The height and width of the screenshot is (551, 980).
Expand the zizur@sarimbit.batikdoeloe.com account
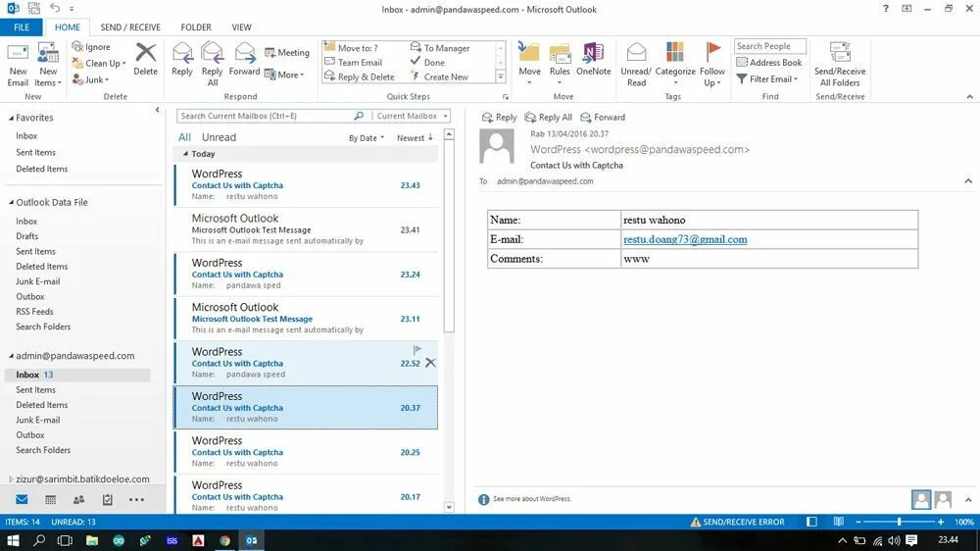click(11, 479)
